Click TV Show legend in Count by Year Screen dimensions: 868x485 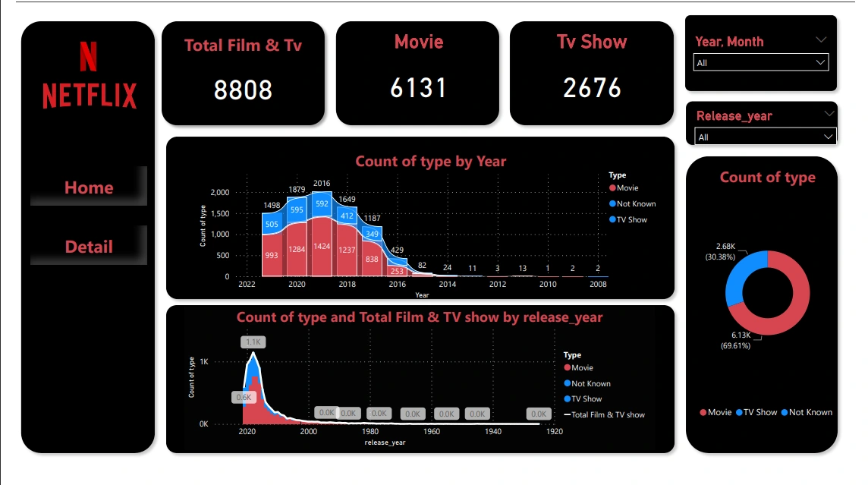tap(628, 220)
